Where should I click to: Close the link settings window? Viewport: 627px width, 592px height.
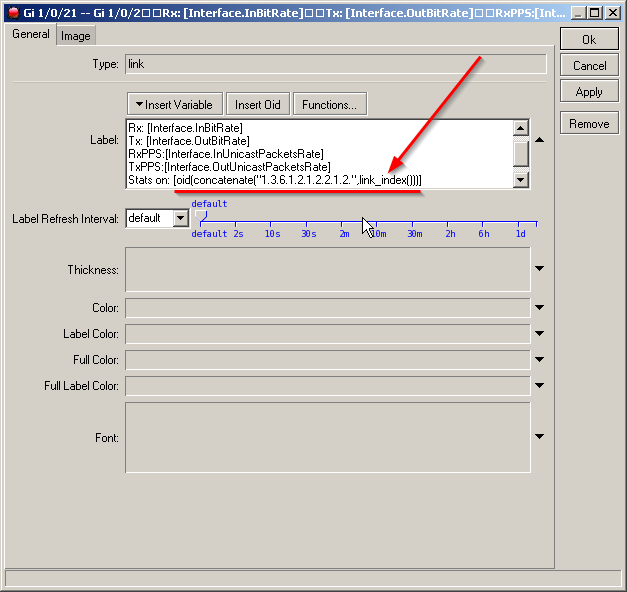tap(613, 13)
